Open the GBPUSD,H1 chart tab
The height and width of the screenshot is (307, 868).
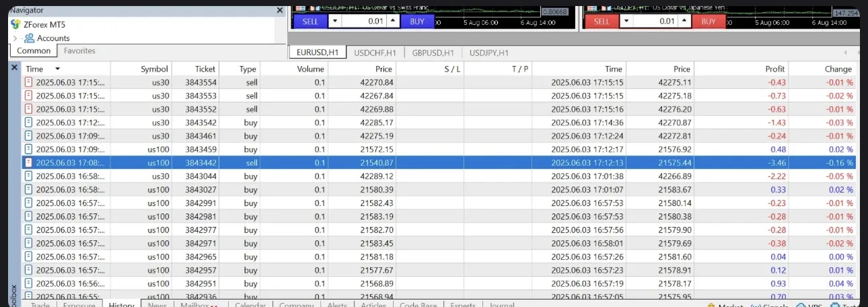[433, 53]
